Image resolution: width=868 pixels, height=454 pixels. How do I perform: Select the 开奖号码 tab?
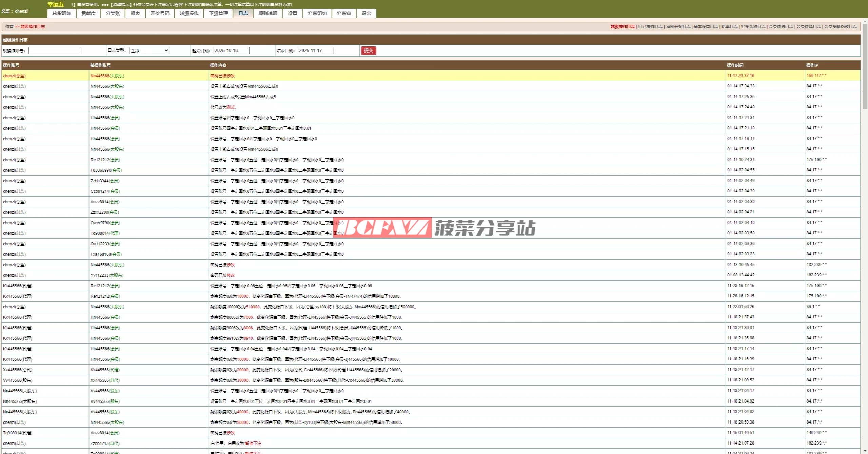pyautogui.click(x=160, y=13)
